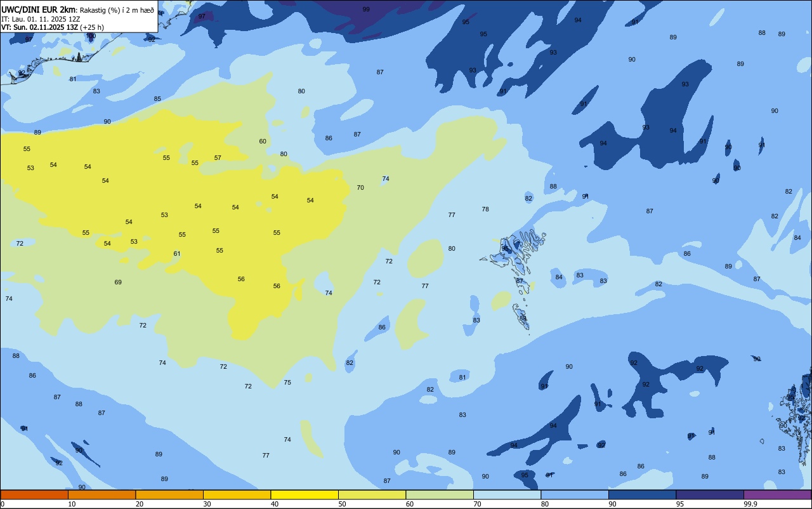Click the 90–95 dark blue legend swatch
The width and height of the screenshot is (812, 509).
pos(642,494)
